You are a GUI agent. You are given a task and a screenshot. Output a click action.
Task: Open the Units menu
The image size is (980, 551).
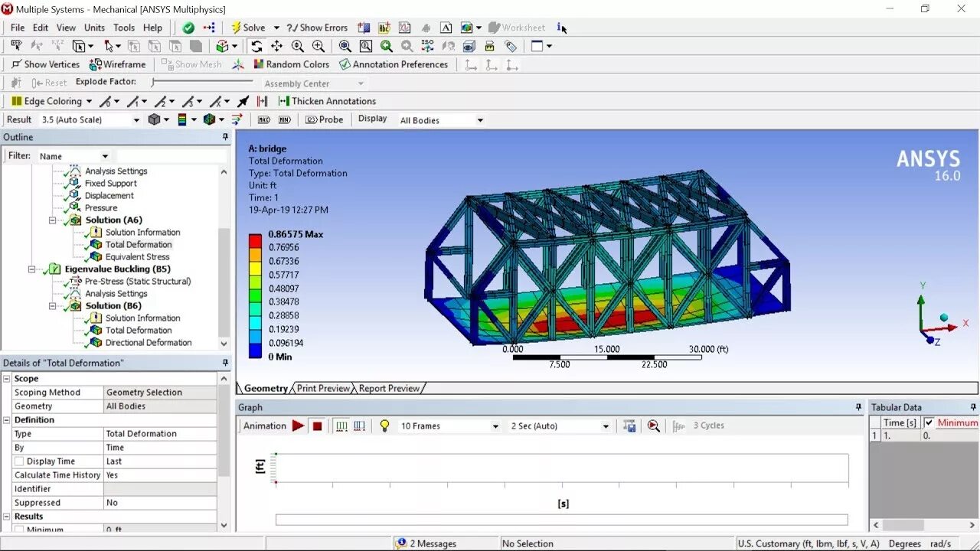tap(94, 28)
